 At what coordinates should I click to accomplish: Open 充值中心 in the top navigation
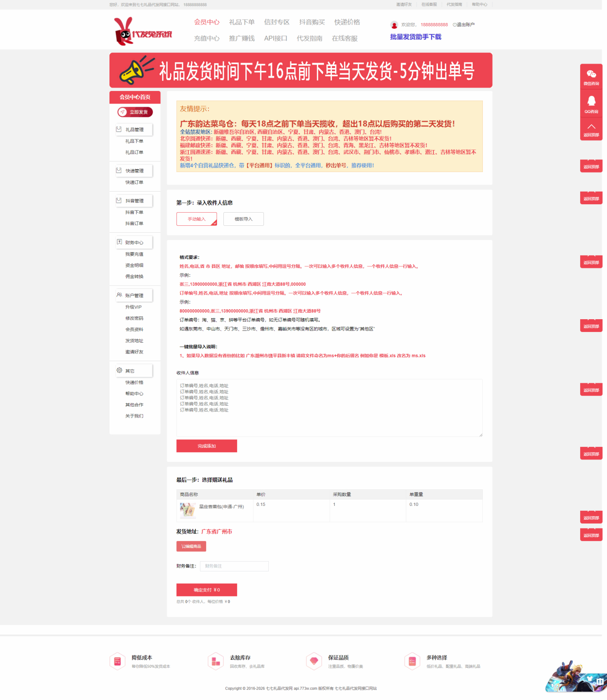pyautogui.click(x=207, y=38)
